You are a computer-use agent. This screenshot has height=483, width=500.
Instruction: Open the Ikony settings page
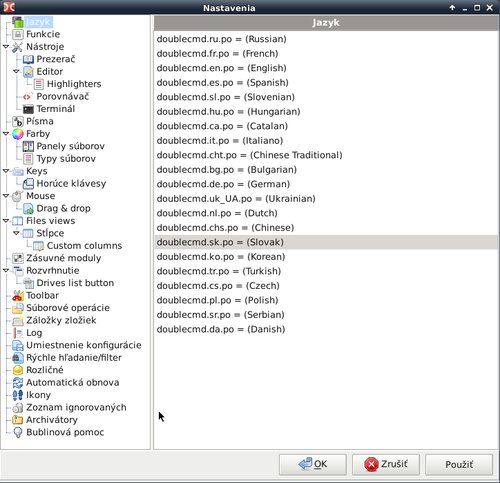pyautogui.click(x=38, y=395)
